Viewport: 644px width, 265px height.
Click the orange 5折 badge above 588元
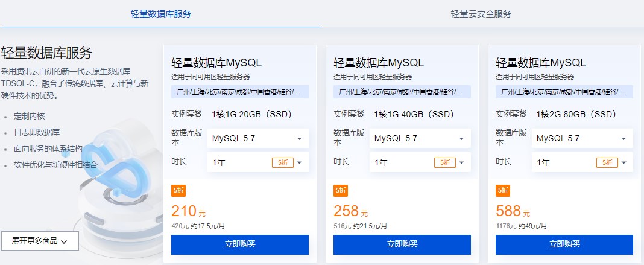pos(503,191)
